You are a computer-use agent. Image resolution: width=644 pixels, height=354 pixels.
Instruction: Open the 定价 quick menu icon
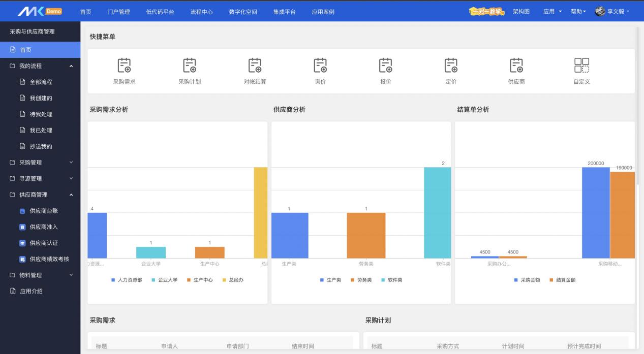coord(451,66)
